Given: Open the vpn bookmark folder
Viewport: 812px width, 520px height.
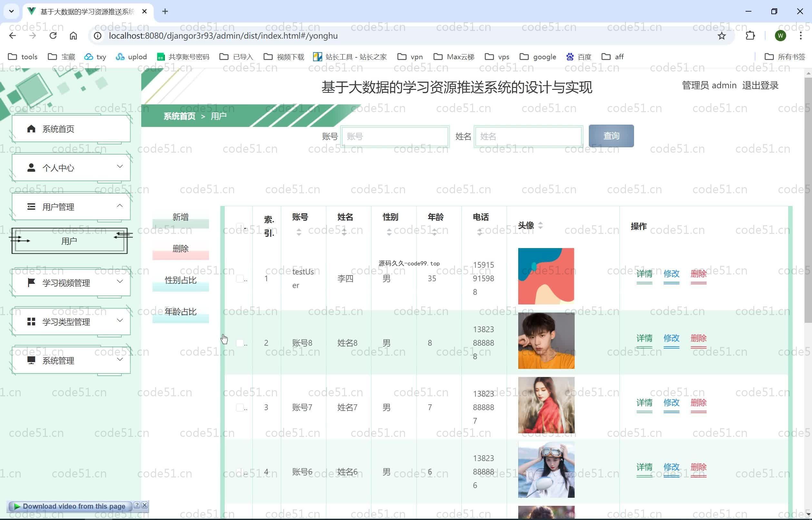Looking at the screenshot, I should point(410,57).
